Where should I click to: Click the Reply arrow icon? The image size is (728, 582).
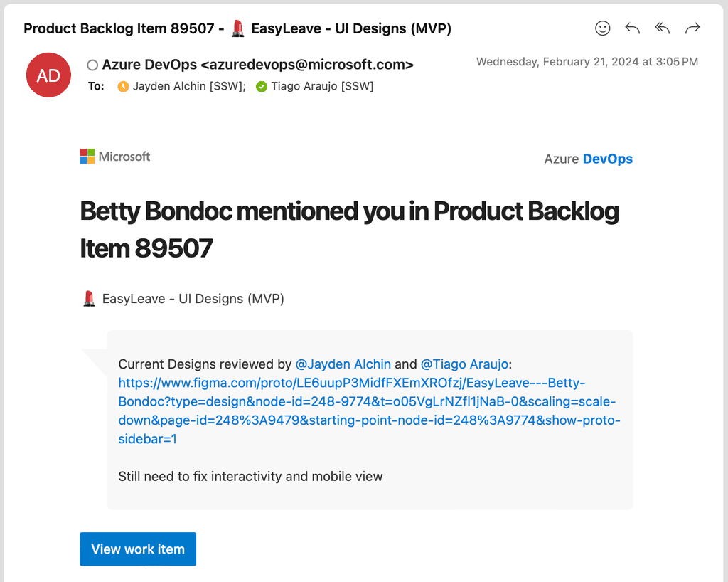[632, 28]
